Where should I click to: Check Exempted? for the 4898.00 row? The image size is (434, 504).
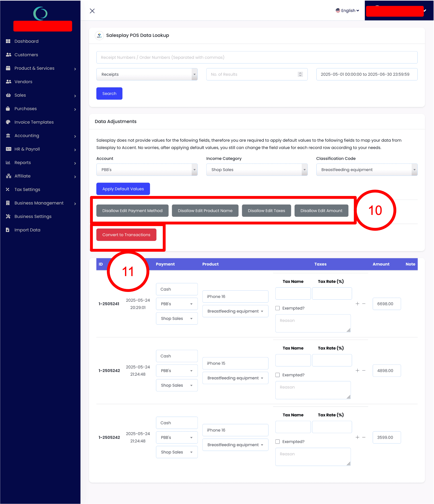coord(277,375)
